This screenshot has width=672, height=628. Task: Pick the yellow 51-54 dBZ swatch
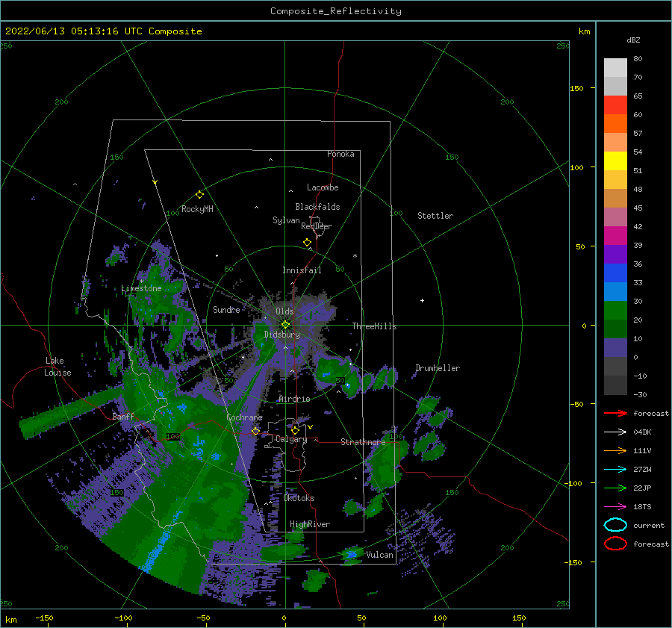pos(615,161)
